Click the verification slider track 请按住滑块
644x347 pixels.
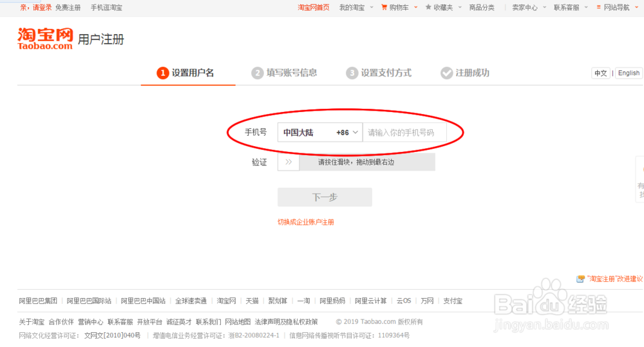click(357, 162)
